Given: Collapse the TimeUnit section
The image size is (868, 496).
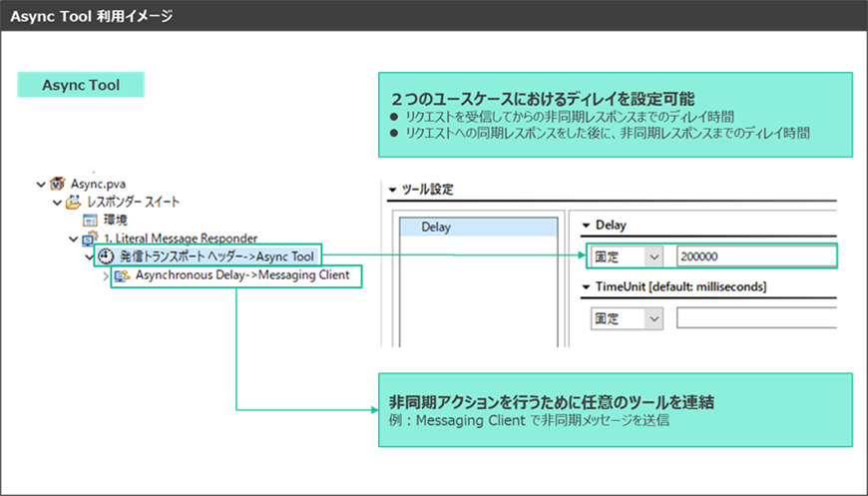Looking at the screenshot, I should (x=586, y=287).
